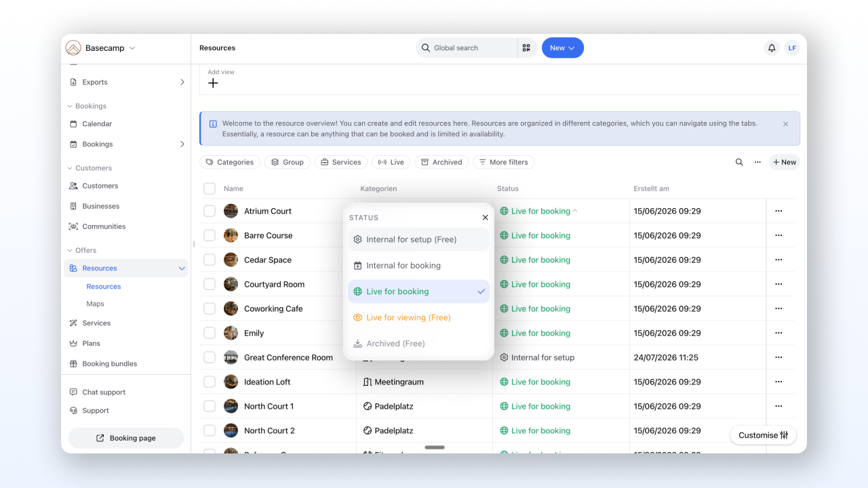This screenshot has width=868, height=488.
Task: Open More filters
Action: 504,163
